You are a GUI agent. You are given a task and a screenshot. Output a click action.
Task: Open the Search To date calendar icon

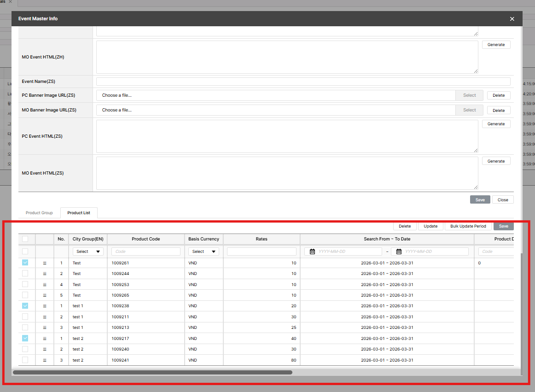tap(399, 252)
